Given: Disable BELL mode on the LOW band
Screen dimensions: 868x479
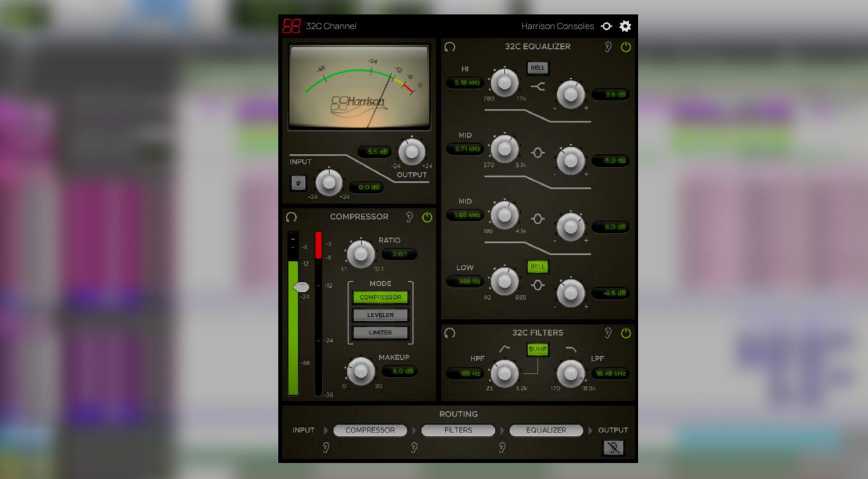Looking at the screenshot, I should 537,267.
